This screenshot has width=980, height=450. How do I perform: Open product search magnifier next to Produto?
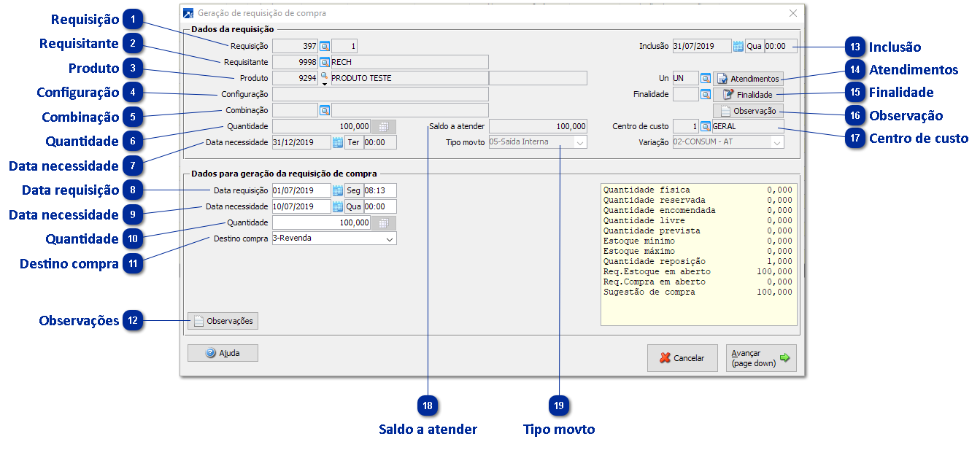325,77
